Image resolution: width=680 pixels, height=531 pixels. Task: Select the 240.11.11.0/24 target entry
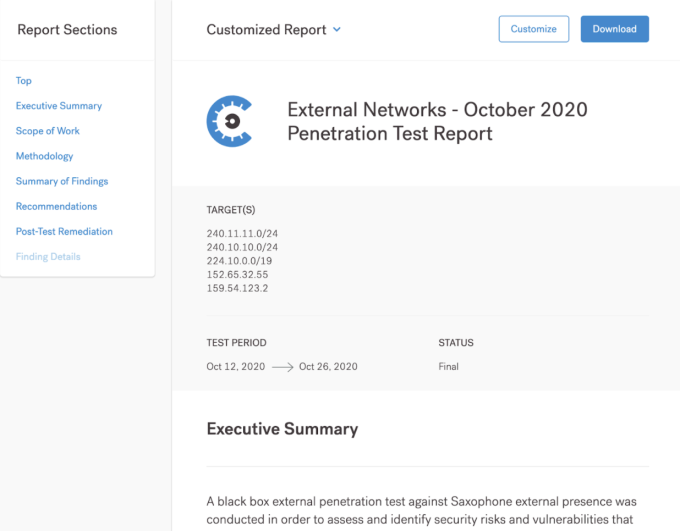242,233
